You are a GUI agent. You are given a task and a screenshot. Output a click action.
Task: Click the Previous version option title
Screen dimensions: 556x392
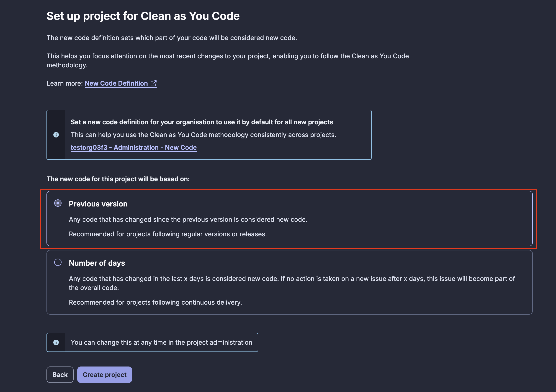[98, 204]
